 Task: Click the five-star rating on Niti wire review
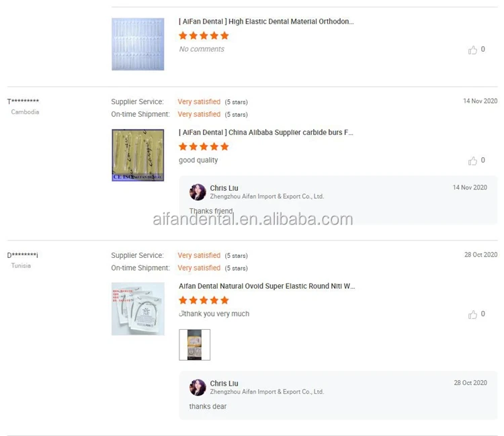coord(204,300)
